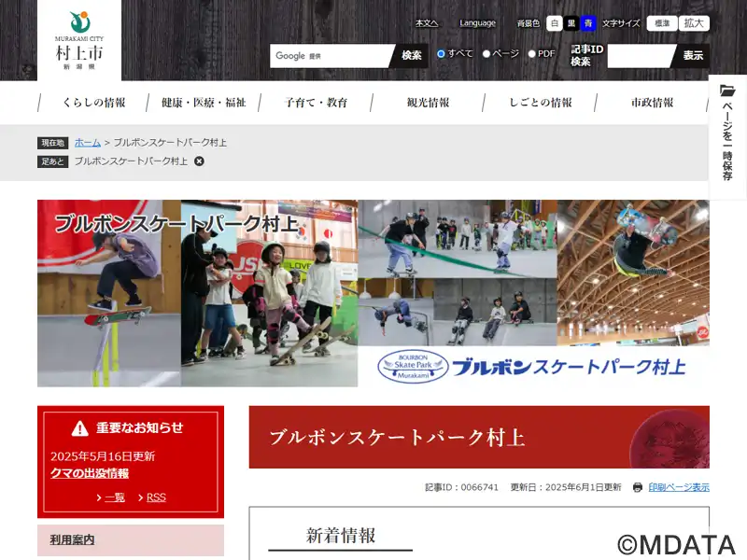The width and height of the screenshot is (747, 560).
Task: Remove the 足あと breadcrumb with the X icon
Action: (199, 161)
